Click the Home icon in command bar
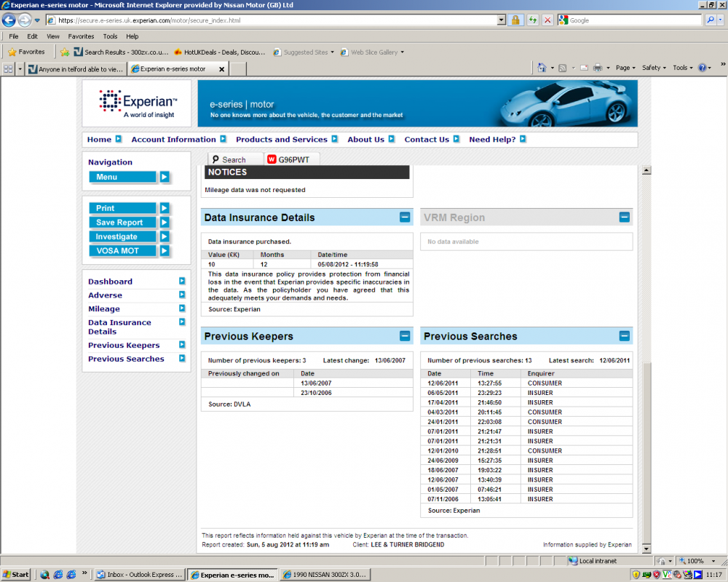This screenshot has width=728, height=582. tap(542, 68)
